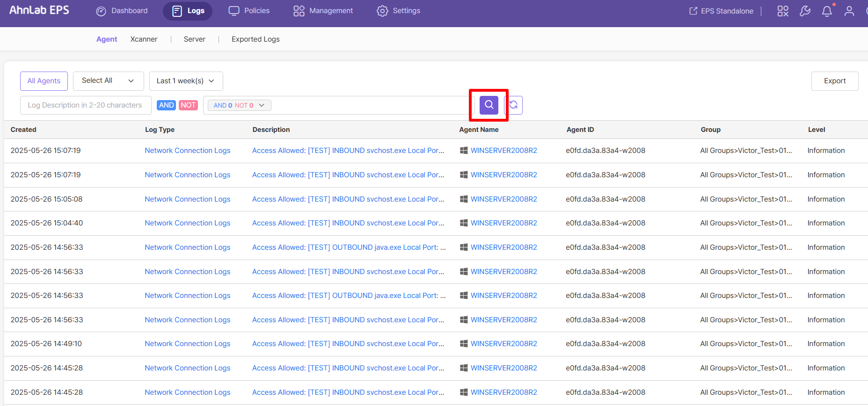Click the Group column header
868x406 pixels.
tap(710, 130)
